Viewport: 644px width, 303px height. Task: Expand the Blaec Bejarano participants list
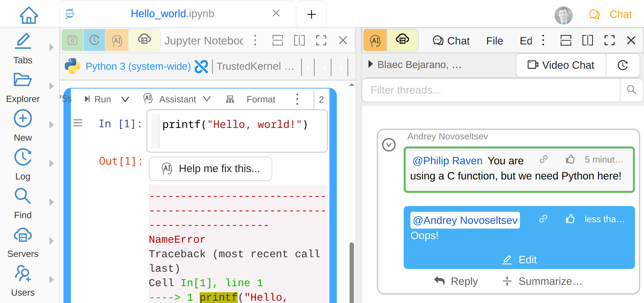(370, 64)
